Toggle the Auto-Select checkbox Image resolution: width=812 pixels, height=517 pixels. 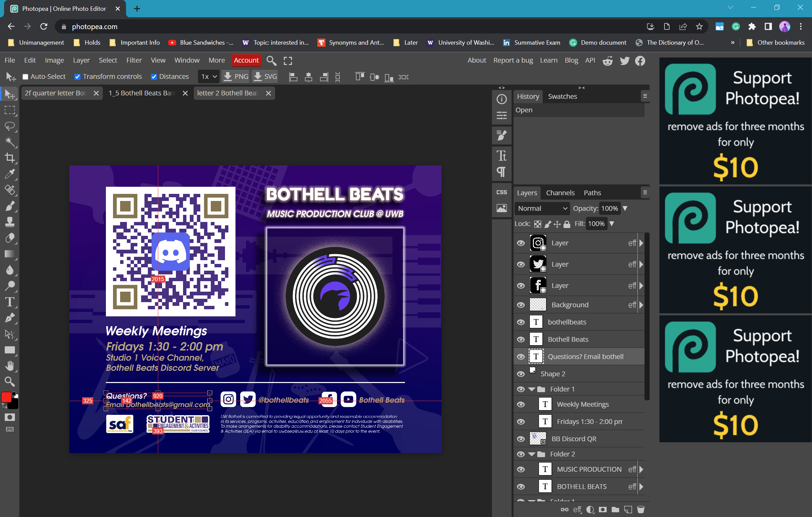tap(25, 77)
